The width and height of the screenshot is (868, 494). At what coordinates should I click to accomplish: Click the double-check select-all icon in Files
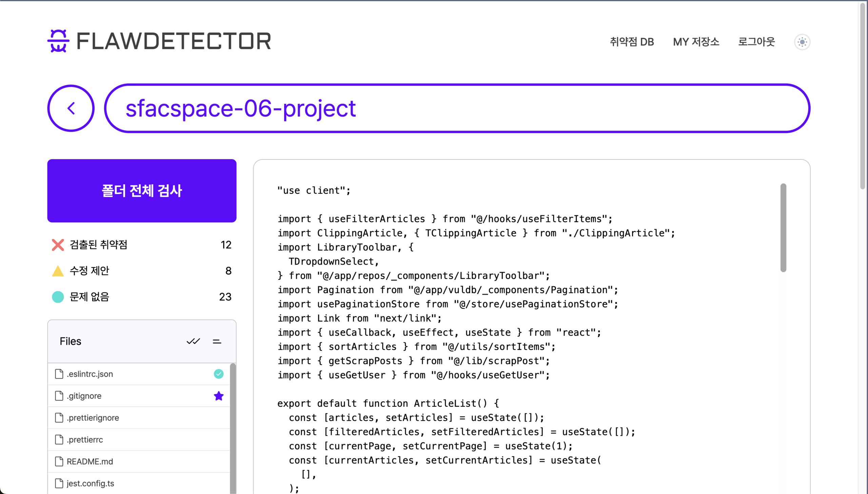pyautogui.click(x=193, y=341)
